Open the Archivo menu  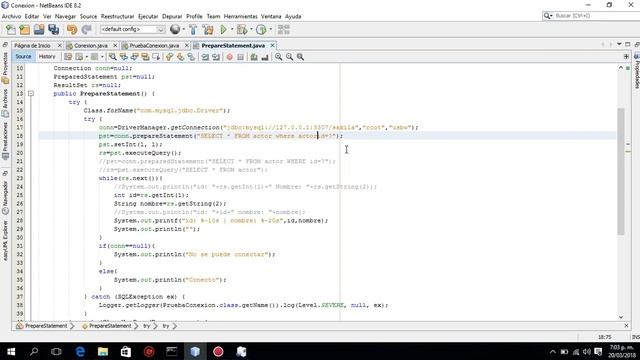11,16
